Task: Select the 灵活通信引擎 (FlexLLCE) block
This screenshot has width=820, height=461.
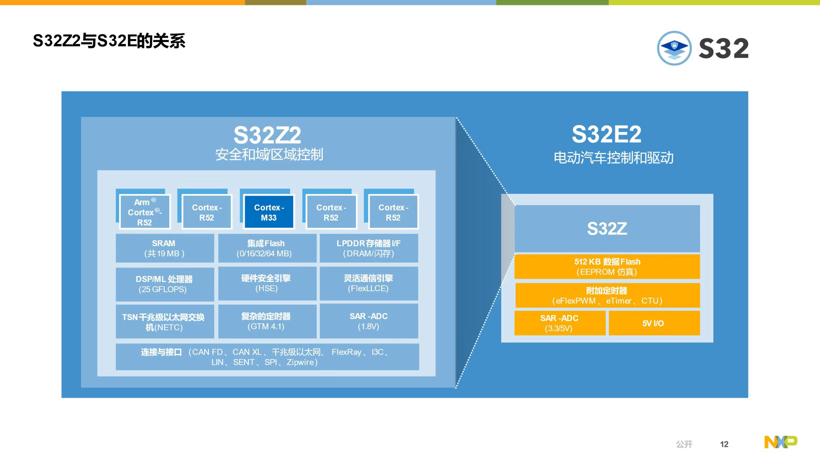Action: [368, 284]
